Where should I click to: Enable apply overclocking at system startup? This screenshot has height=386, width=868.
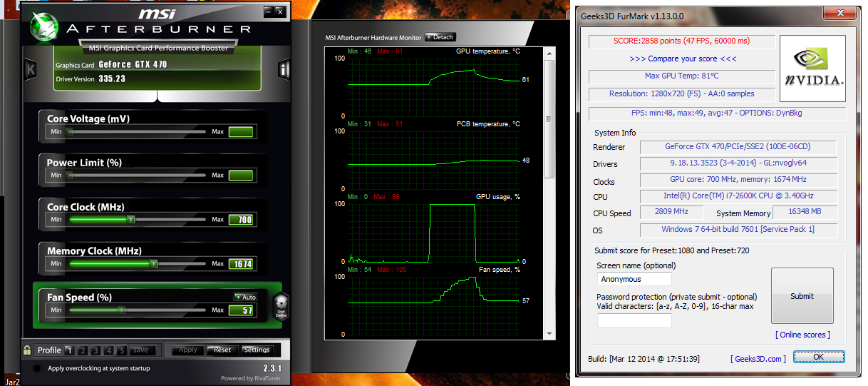pyautogui.click(x=37, y=368)
